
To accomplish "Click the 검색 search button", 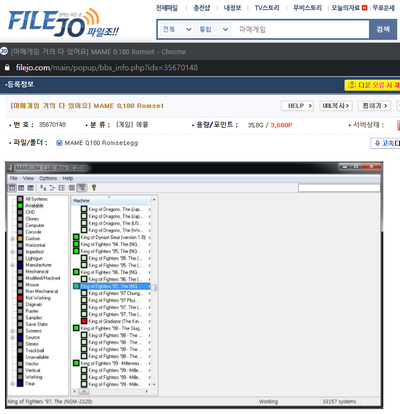I will click(x=383, y=29).
